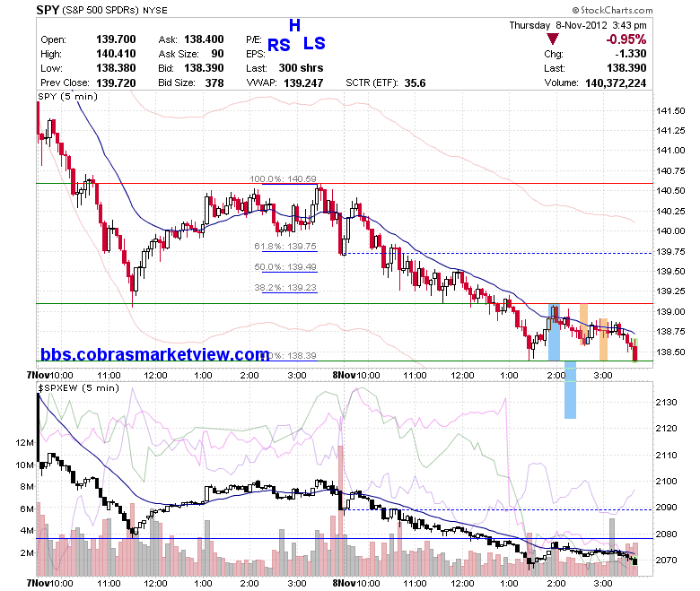The height and width of the screenshot is (591, 700).
Task: Click the 50.0%: 139.49 Fibonacci level
Action: coord(285,266)
